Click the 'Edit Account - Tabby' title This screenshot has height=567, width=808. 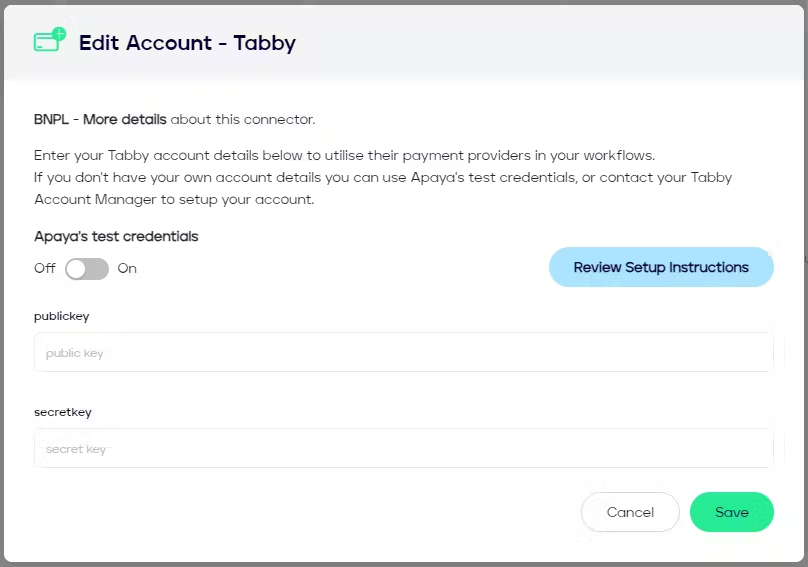[x=187, y=43]
